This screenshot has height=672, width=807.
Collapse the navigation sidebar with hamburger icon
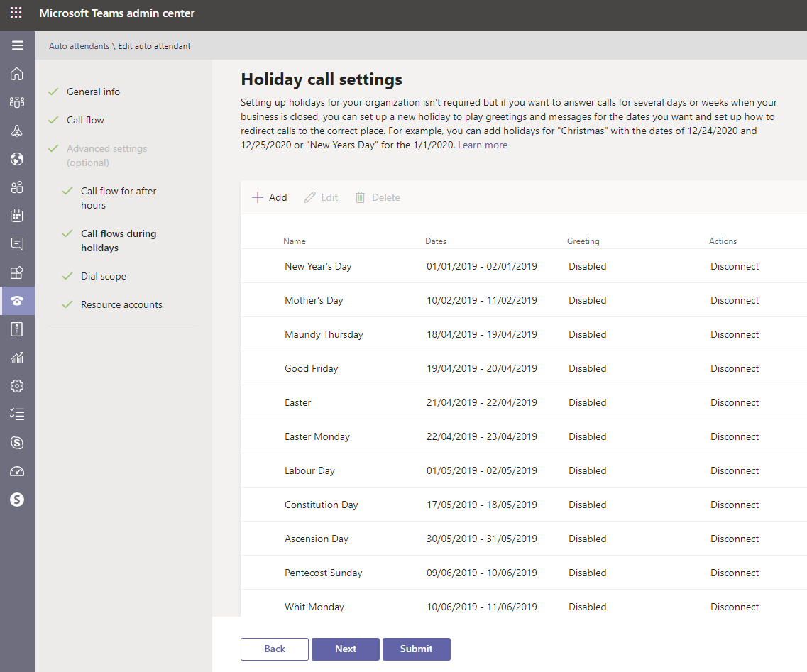[x=18, y=45]
